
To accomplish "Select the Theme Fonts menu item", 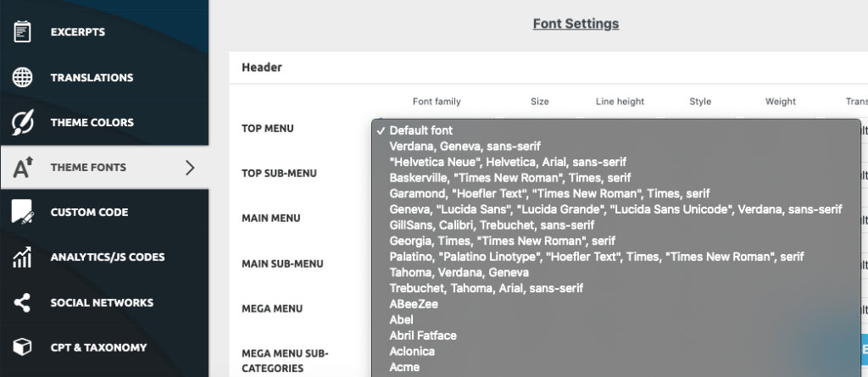I will (x=104, y=167).
